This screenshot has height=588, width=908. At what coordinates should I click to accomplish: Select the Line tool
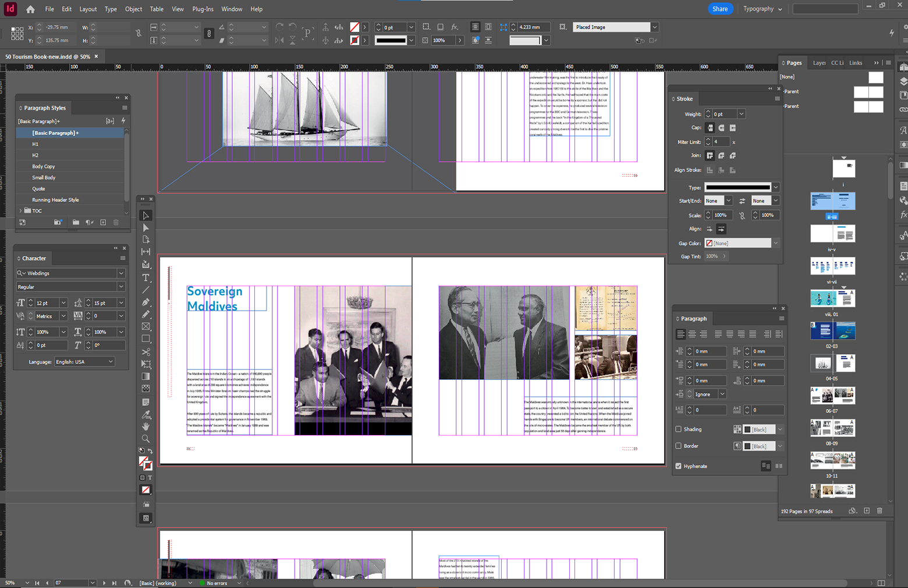pos(146,290)
